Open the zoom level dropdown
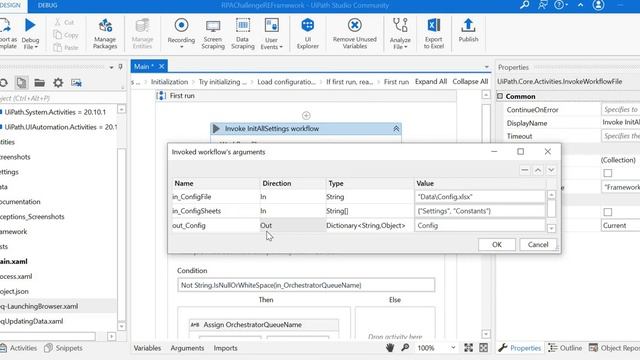 pos(453,348)
